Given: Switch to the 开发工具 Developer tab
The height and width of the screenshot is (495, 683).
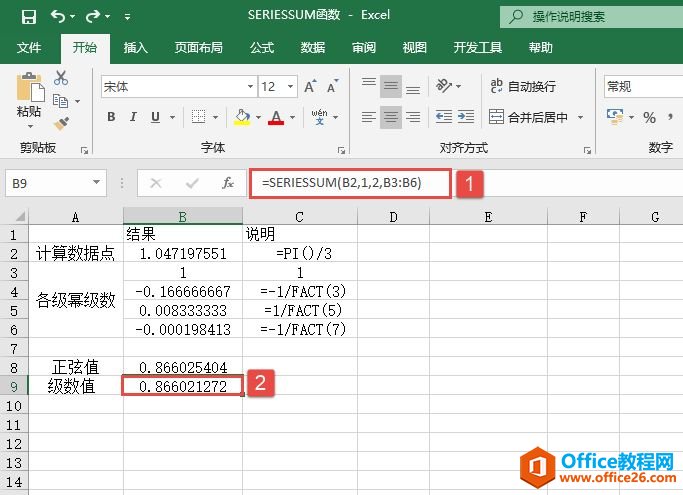Looking at the screenshot, I should pyautogui.click(x=477, y=47).
